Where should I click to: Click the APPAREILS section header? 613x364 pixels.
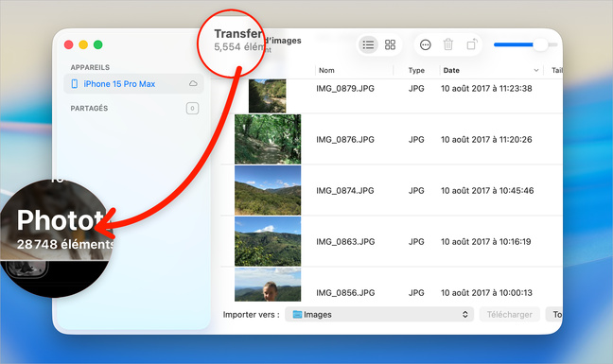90,67
